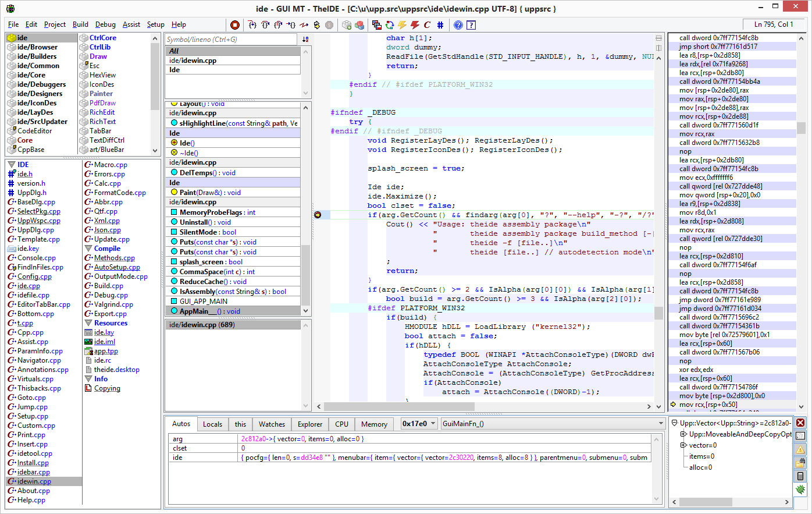Open the Debug menu
812x514 pixels.
coord(105,24)
